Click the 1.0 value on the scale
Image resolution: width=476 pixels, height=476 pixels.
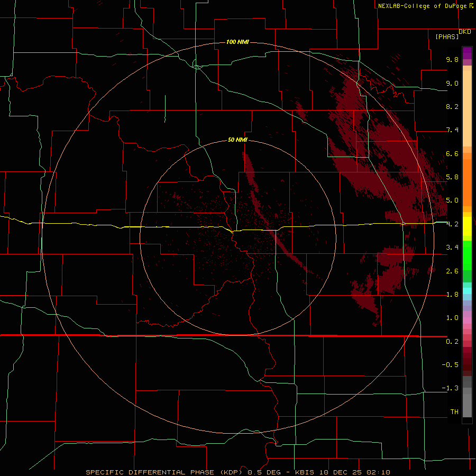[x=452, y=318]
